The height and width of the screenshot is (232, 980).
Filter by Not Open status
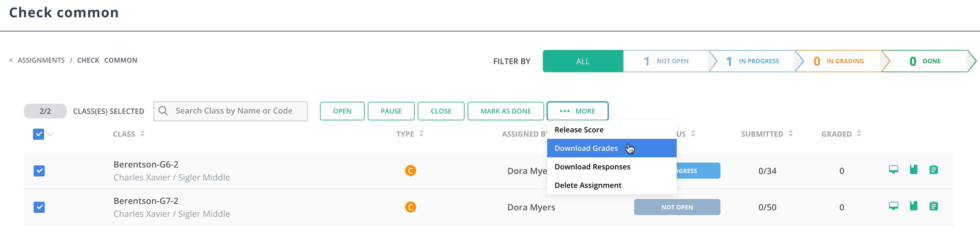coord(666,61)
